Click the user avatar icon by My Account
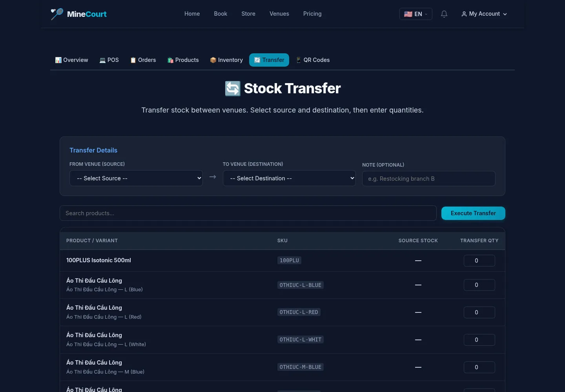The image size is (565, 392). click(x=464, y=14)
